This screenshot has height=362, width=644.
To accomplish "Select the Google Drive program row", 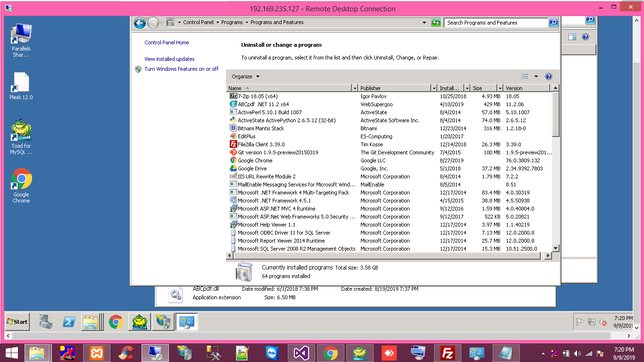I will [389, 168].
